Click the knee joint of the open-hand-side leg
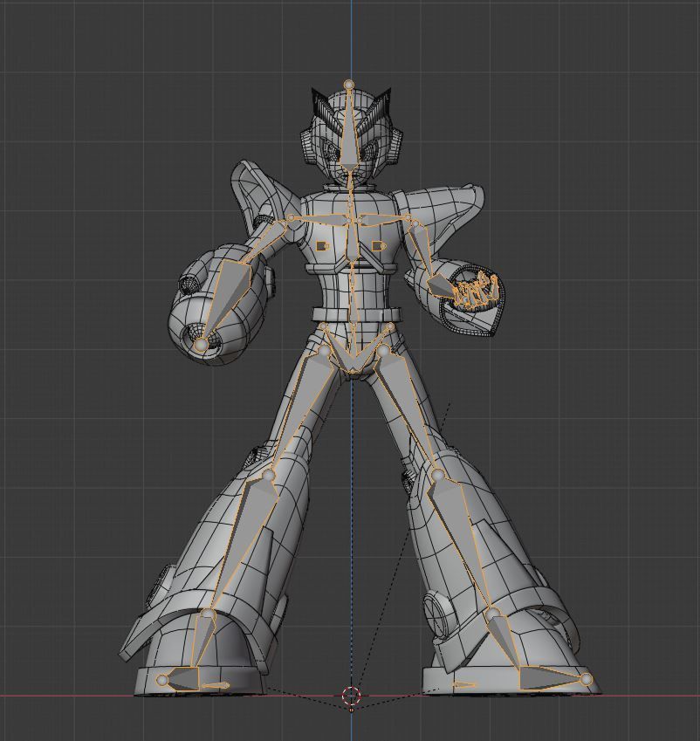Screen dimensions: 700x741 [437, 474]
